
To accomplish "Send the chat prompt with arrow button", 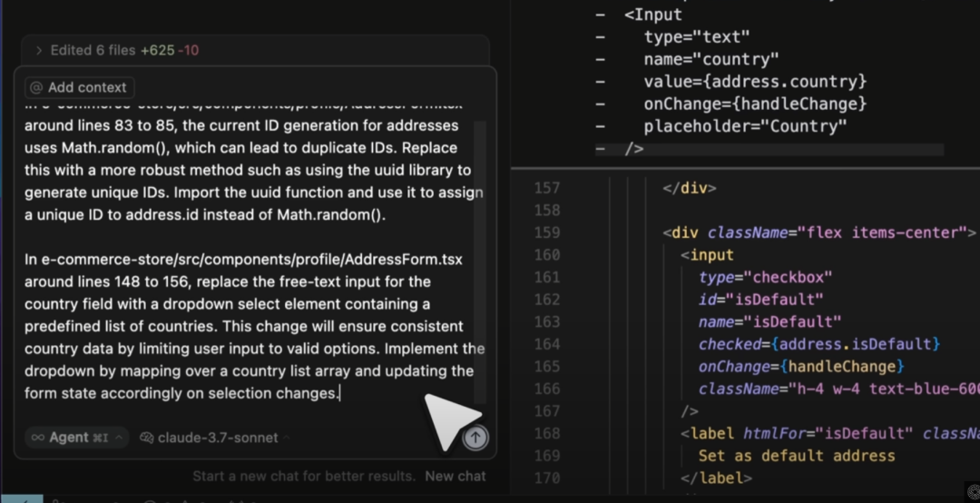I will 475,438.
